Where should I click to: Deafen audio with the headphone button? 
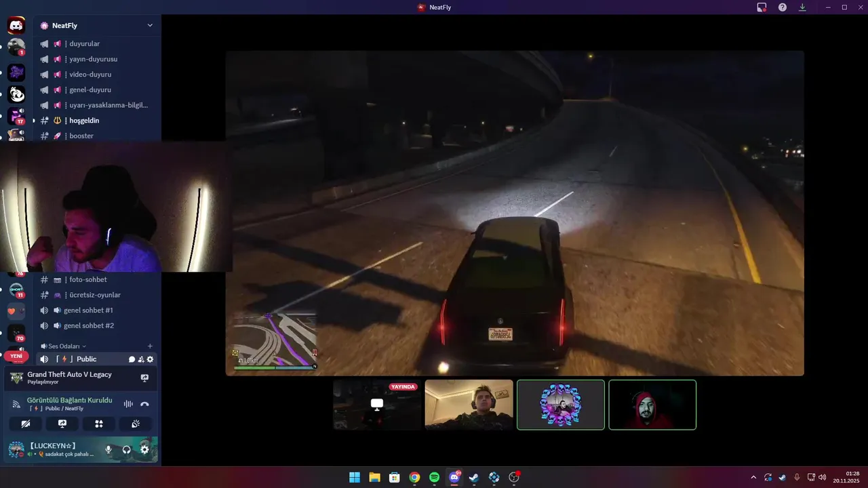click(x=126, y=449)
